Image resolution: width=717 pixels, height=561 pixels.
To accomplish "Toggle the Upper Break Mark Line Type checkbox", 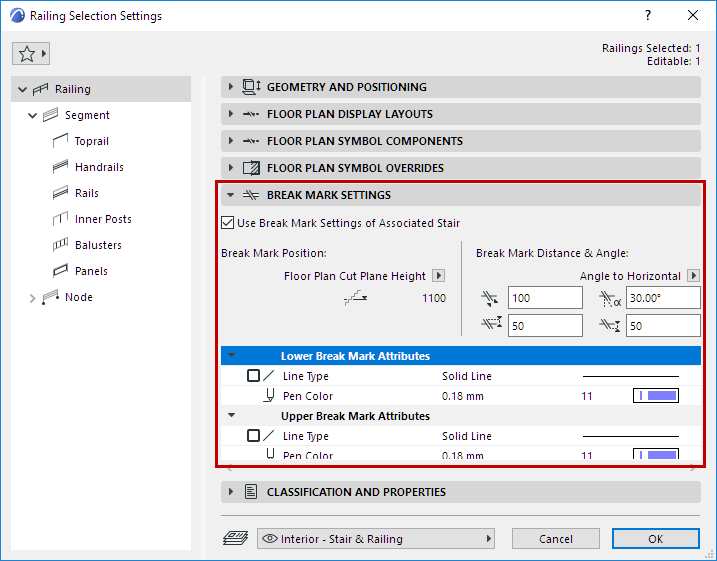I will pos(253,436).
